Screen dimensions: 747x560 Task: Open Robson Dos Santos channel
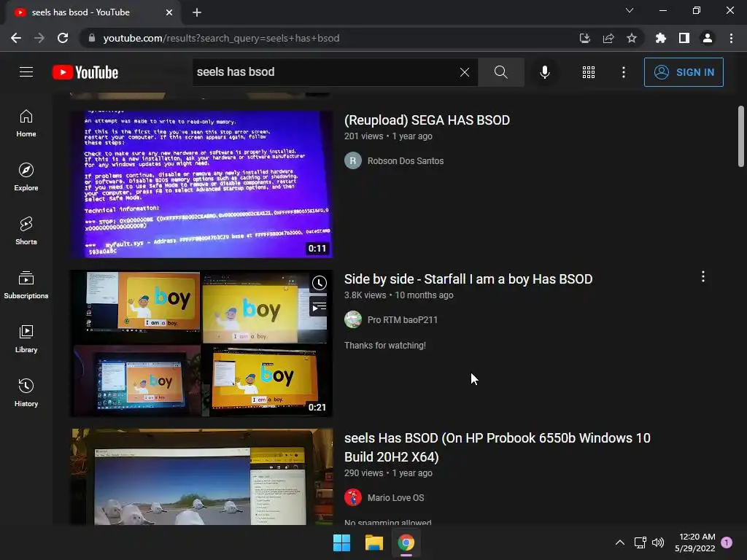(x=406, y=161)
